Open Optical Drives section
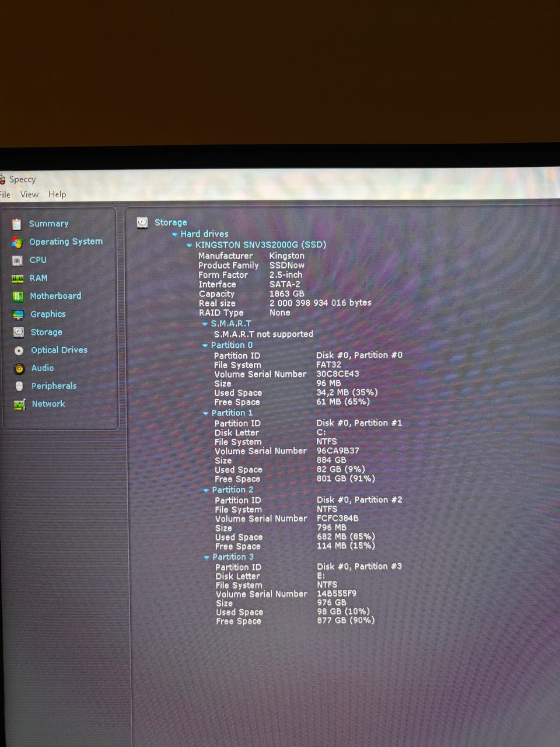560x747 pixels. coord(59,350)
